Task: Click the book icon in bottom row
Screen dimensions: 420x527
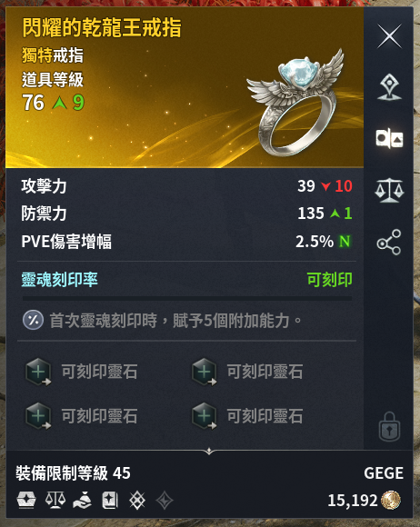Action: click(x=110, y=500)
